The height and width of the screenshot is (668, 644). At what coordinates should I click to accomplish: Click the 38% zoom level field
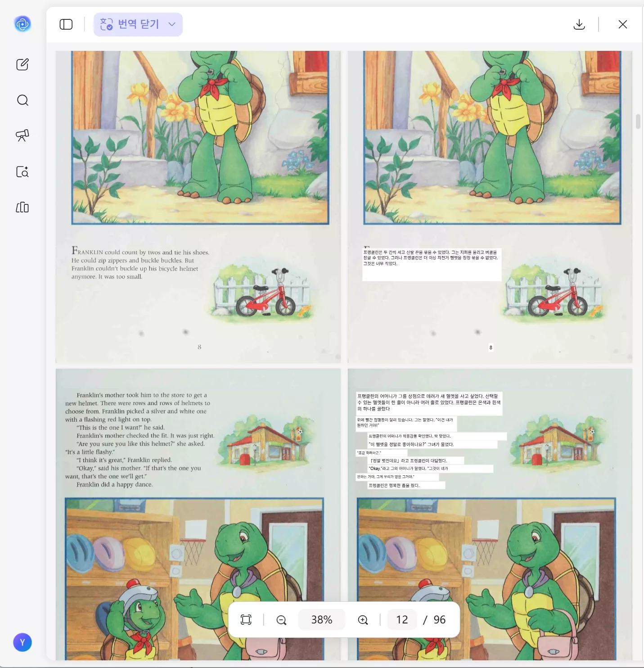click(322, 620)
